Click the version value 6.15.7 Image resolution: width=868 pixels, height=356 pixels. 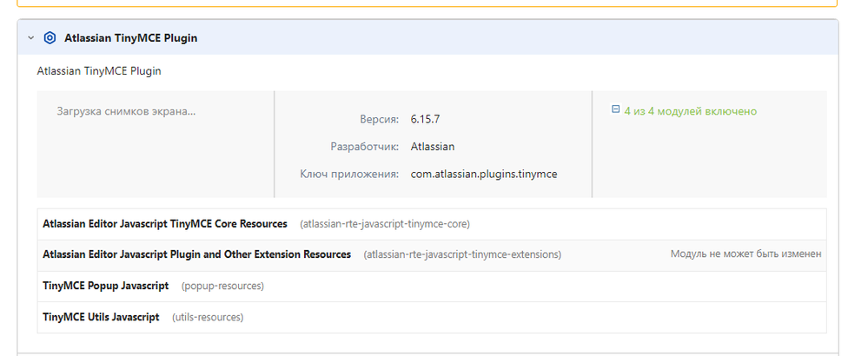425,119
